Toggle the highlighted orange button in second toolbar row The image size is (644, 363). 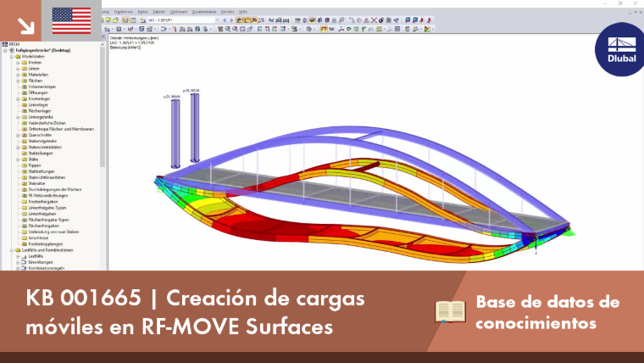tap(324, 29)
